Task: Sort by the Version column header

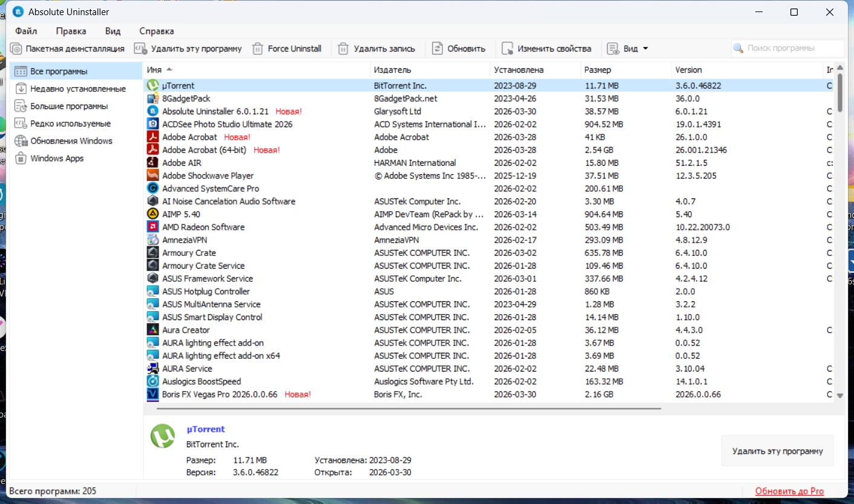Action: click(x=747, y=70)
